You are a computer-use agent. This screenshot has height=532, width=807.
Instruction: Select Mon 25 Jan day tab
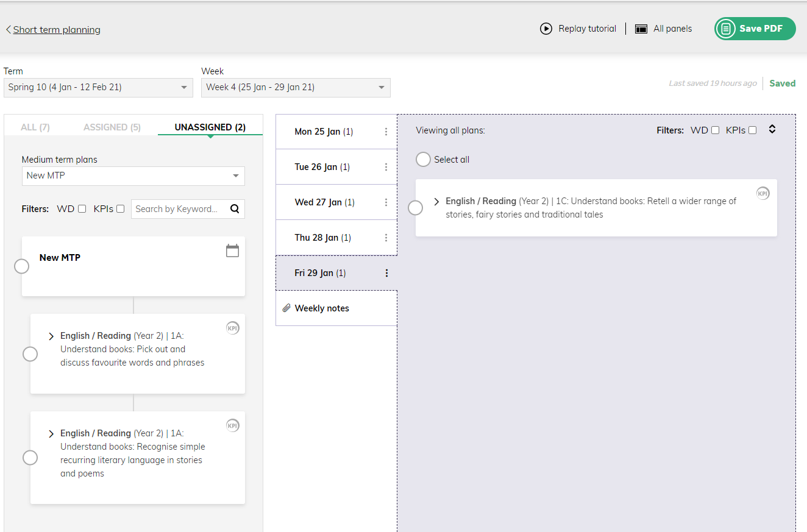[336, 132]
